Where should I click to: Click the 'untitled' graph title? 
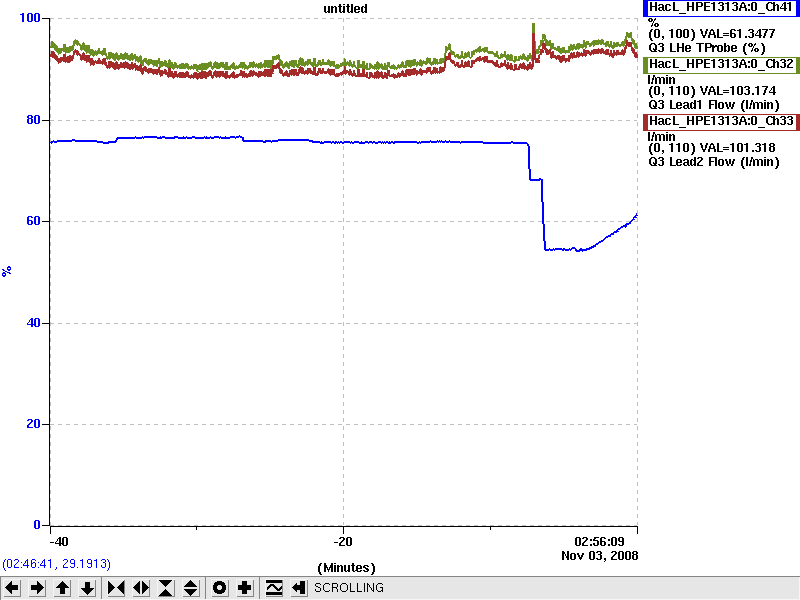pyautogui.click(x=345, y=9)
